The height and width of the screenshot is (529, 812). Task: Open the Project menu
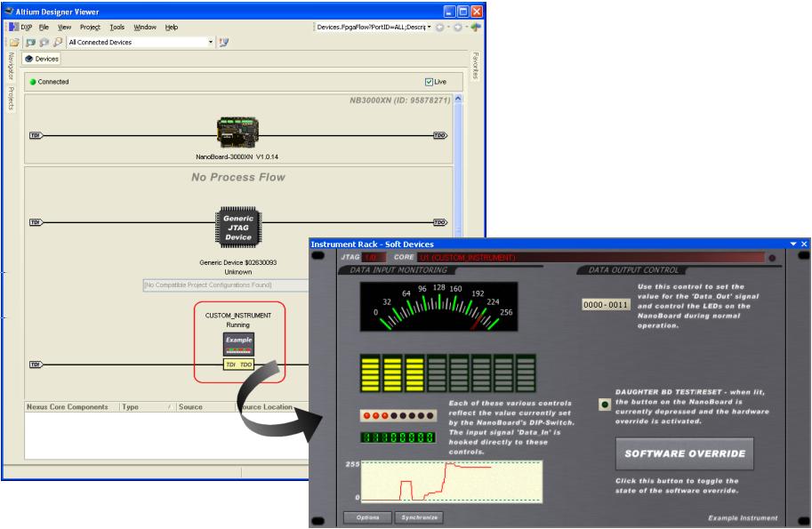click(90, 27)
